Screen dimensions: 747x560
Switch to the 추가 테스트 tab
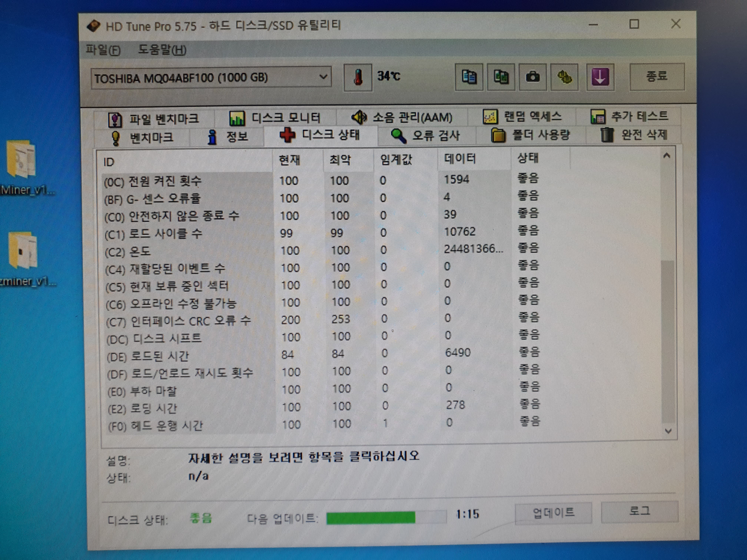pos(629,116)
